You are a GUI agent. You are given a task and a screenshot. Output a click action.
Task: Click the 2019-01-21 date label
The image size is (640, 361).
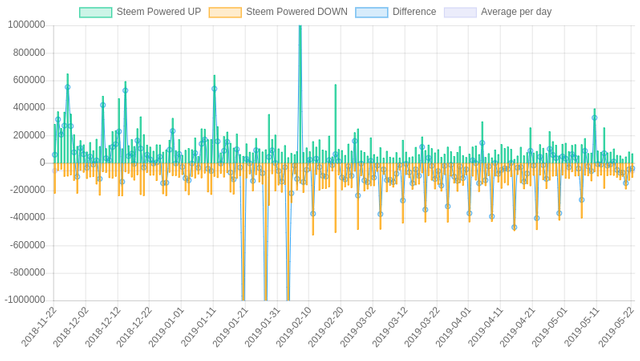(x=230, y=327)
